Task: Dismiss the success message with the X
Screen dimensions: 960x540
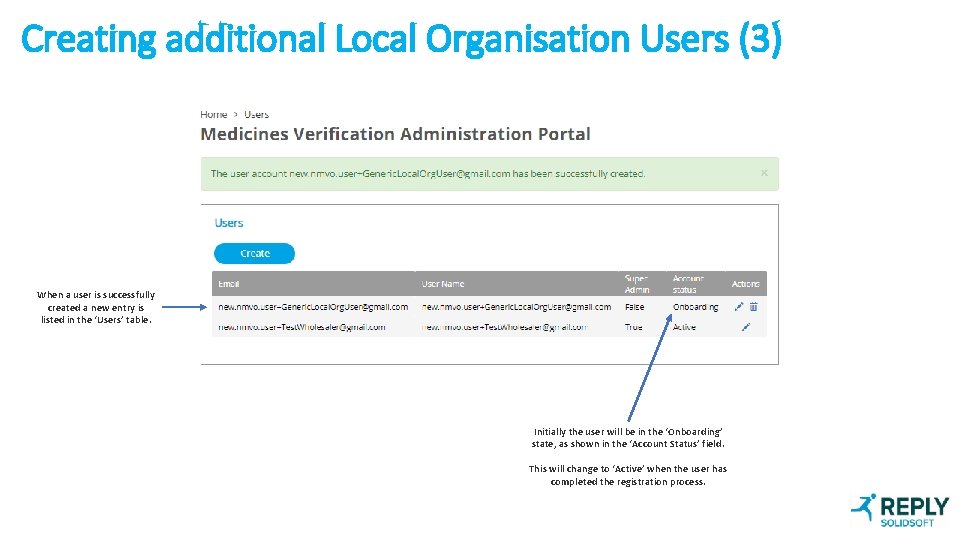Action: 764,173
